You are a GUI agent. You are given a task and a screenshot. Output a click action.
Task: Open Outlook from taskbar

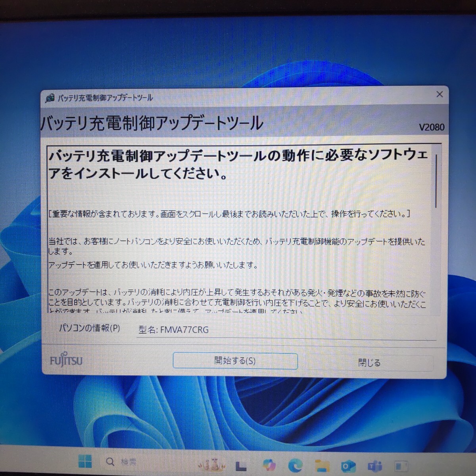pos(348,466)
